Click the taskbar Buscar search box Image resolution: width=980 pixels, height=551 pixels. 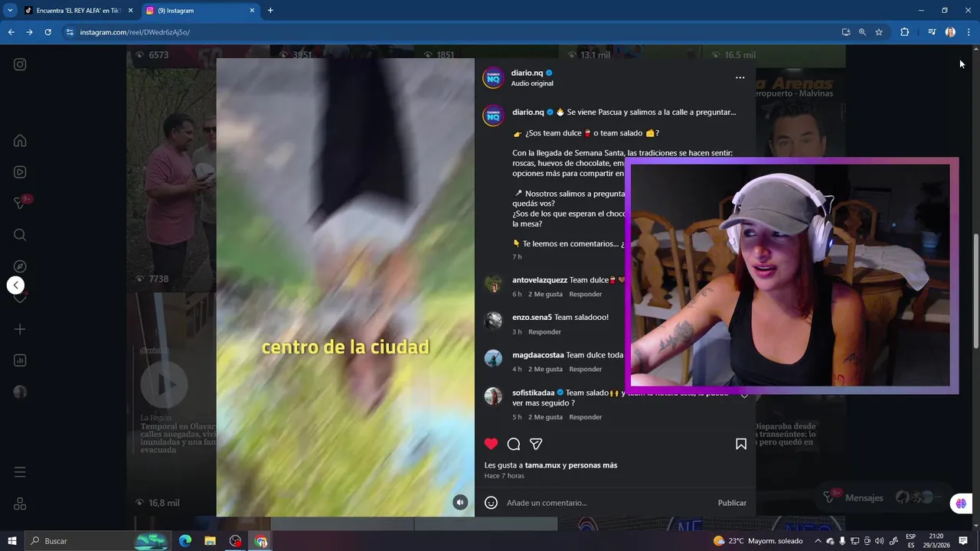[100, 541]
